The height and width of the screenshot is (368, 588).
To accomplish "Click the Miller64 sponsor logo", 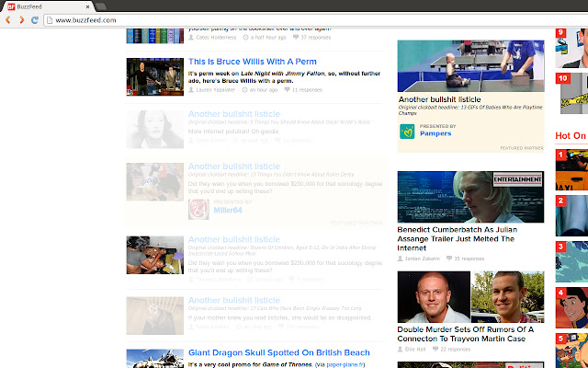I will point(198,209).
